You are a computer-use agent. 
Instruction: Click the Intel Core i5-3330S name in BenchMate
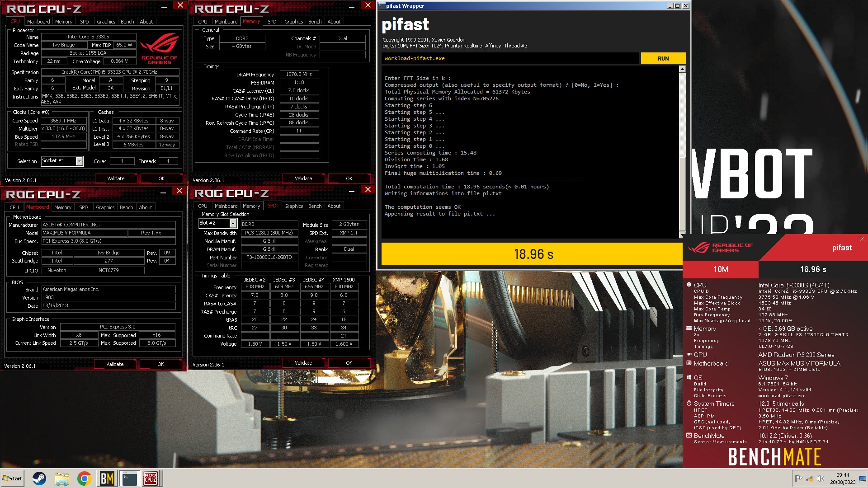[x=793, y=285]
